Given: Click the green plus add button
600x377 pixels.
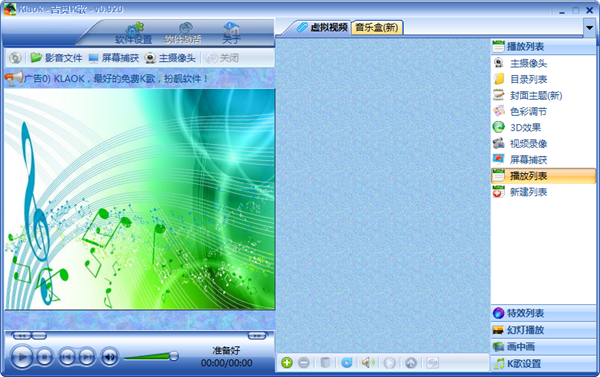Looking at the screenshot, I should [x=287, y=362].
